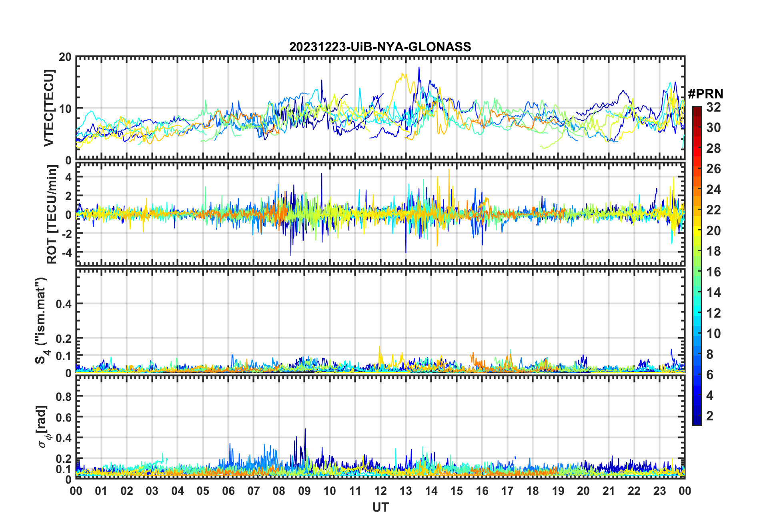Click x-axis tick label 06
The height and width of the screenshot is (532, 761).
click(228, 491)
